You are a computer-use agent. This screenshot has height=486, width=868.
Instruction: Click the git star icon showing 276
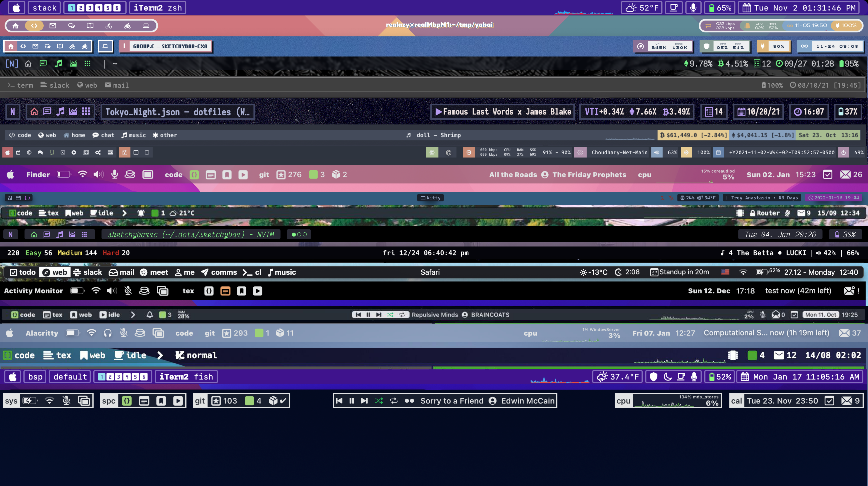(x=281, y=175)
